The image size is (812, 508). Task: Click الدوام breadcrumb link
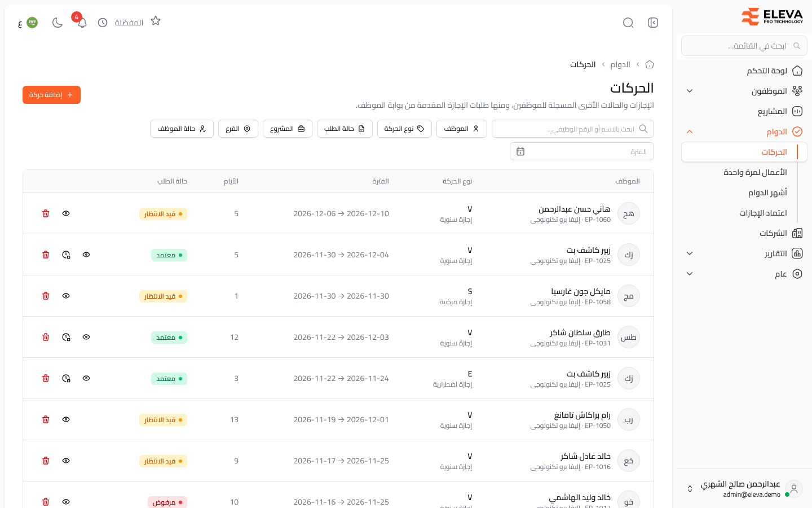[x=620, y=64]
